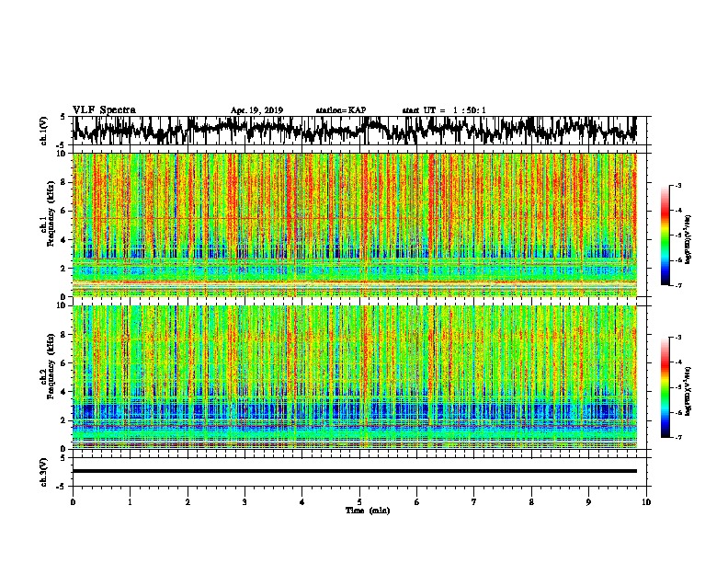728x563 pixels.
Task: Click time axis tick label '4'
Action: coord(302,502)
